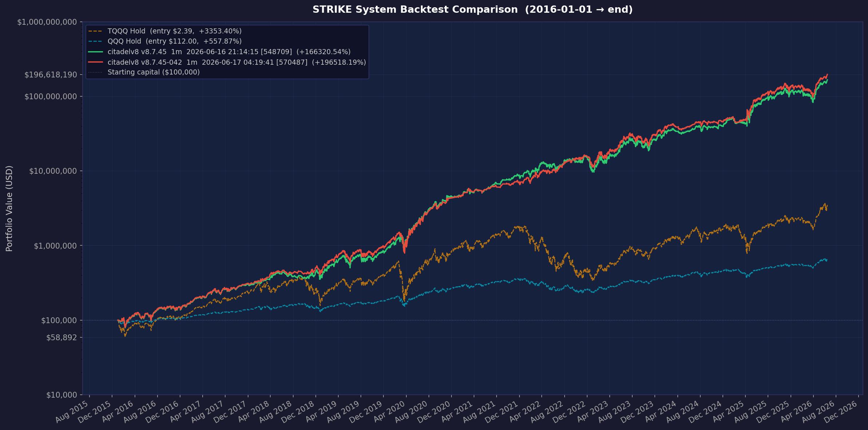Viewport: 868px width, 430px height.
Task: Click the Aug 2022 x-axis label
Action: [x=547, y=411]
